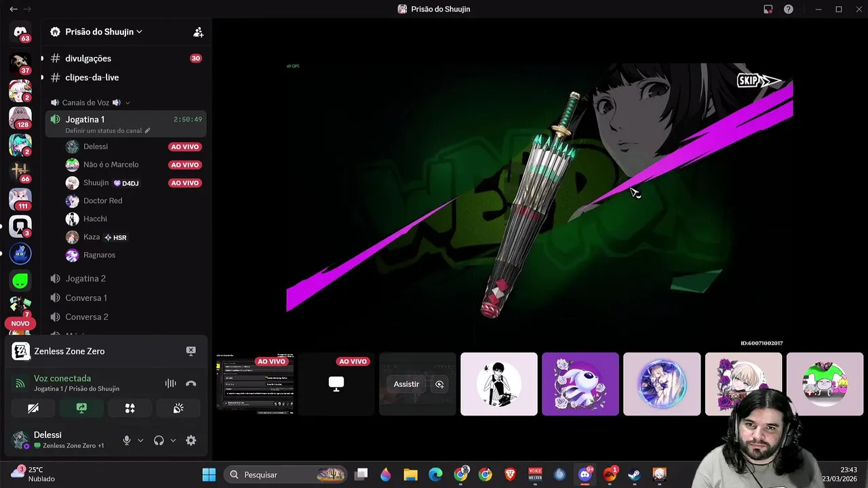The height and width of the screenshot is (488, 868).
Task: Turn on the camera
Action: [33, 408]
